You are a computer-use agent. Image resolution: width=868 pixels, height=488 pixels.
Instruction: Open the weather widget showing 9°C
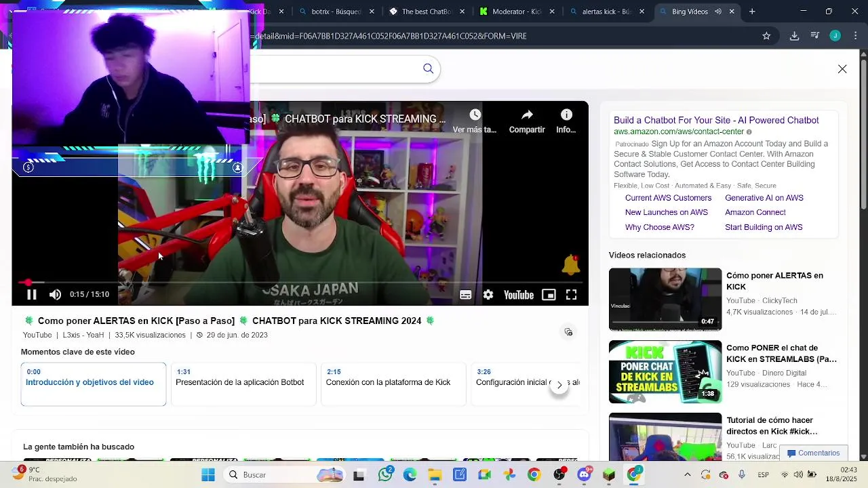point(43,474)
